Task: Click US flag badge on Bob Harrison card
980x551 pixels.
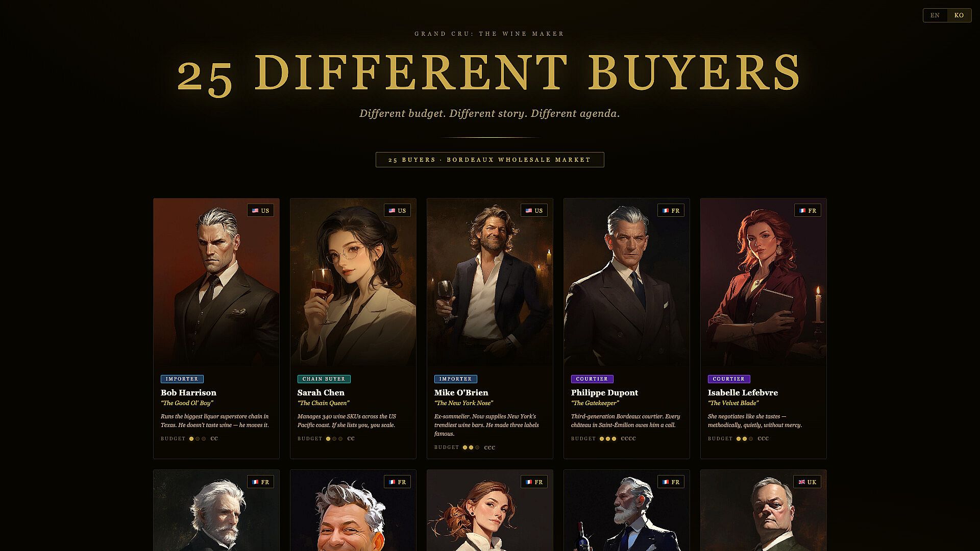Action: (260, 211)
